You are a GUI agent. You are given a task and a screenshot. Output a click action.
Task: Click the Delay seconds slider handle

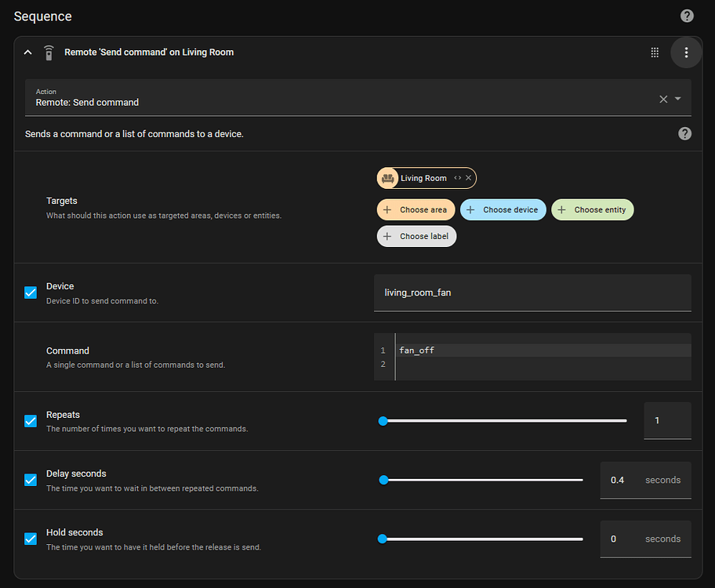coord(383,480)
